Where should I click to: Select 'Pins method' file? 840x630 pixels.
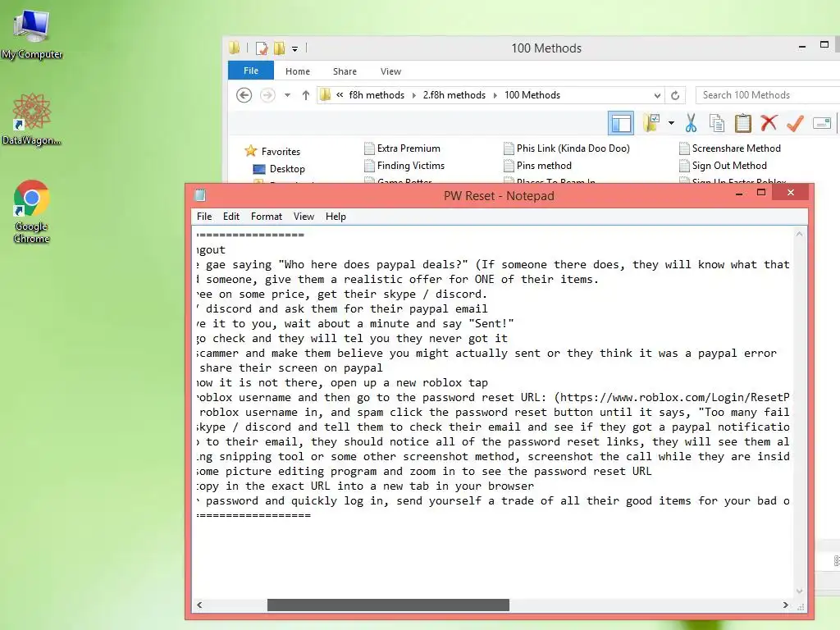(x=538, y=166)
